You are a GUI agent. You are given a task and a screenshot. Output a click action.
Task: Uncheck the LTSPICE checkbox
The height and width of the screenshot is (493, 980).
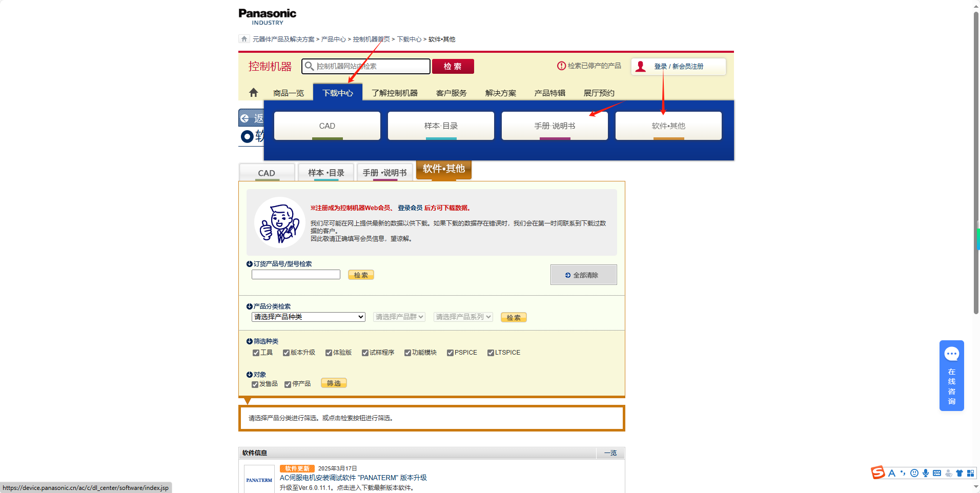point(491,353)
